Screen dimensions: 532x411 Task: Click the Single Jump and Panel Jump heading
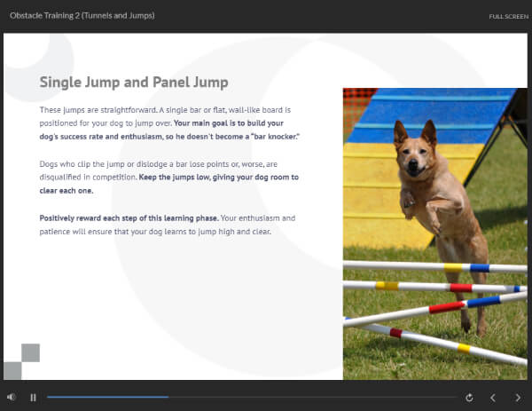pyautogui.click(x=134, y=83)
